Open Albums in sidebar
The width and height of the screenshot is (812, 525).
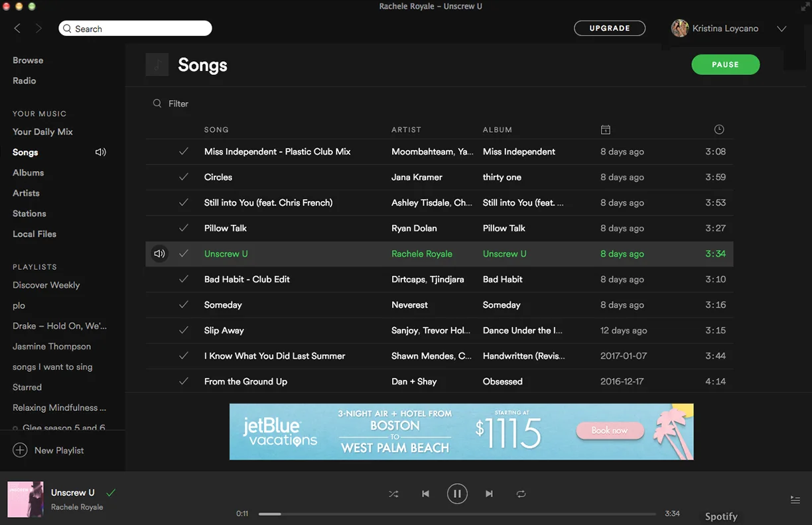29,173
